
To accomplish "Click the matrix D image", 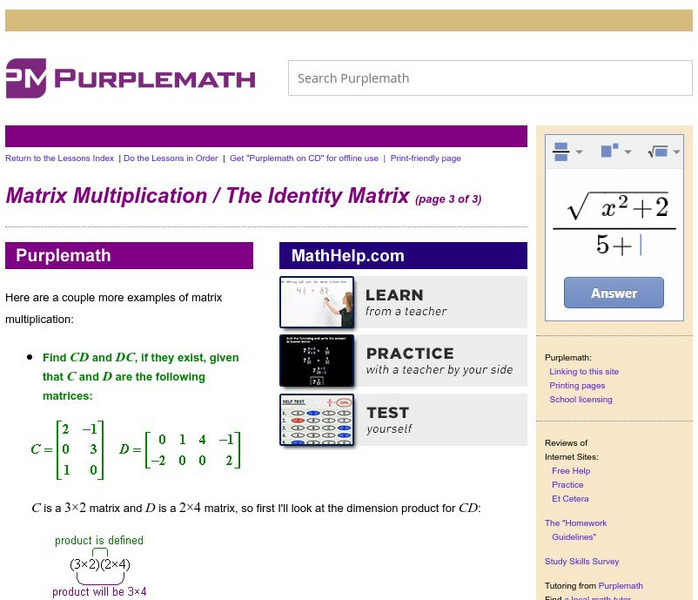I will (x=180, y=450).
